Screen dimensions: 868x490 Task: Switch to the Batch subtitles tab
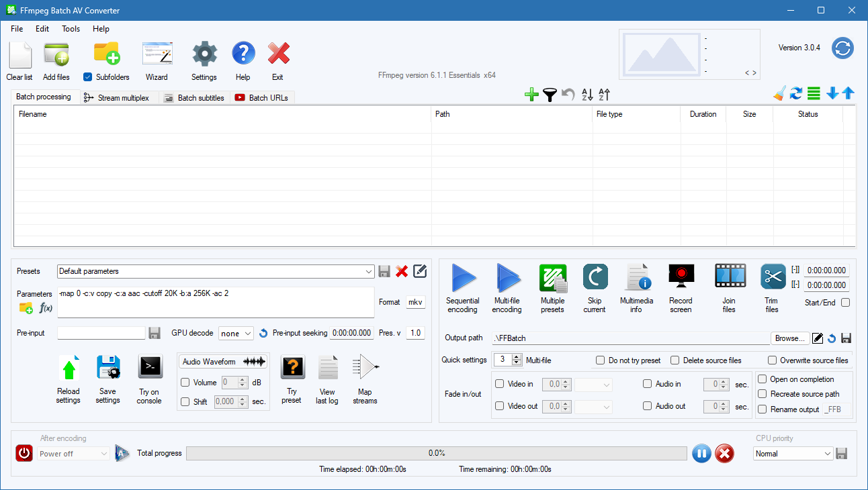click(x=195, y=98)
